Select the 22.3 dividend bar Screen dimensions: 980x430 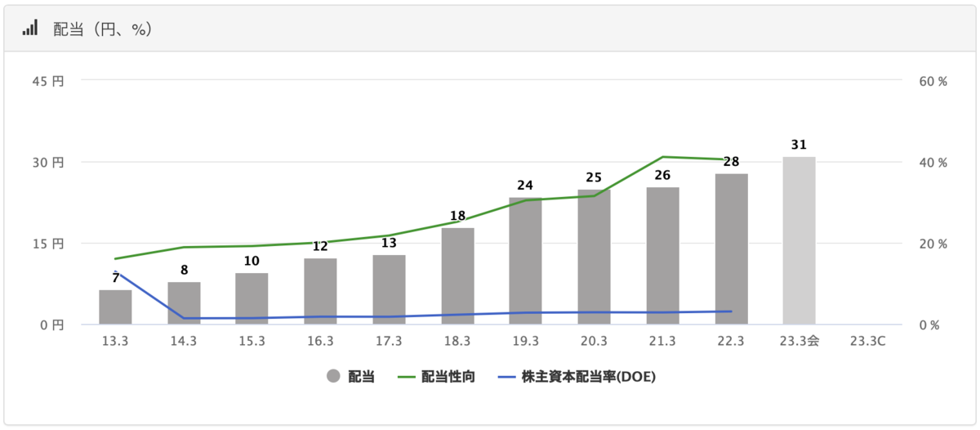tap(731, 249)
